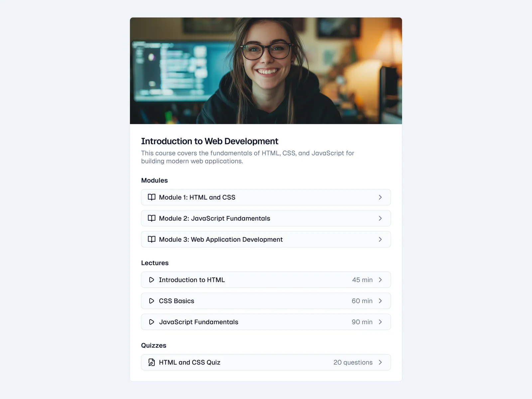Click the book icon beside Module 1

click(x=152, y=197)
